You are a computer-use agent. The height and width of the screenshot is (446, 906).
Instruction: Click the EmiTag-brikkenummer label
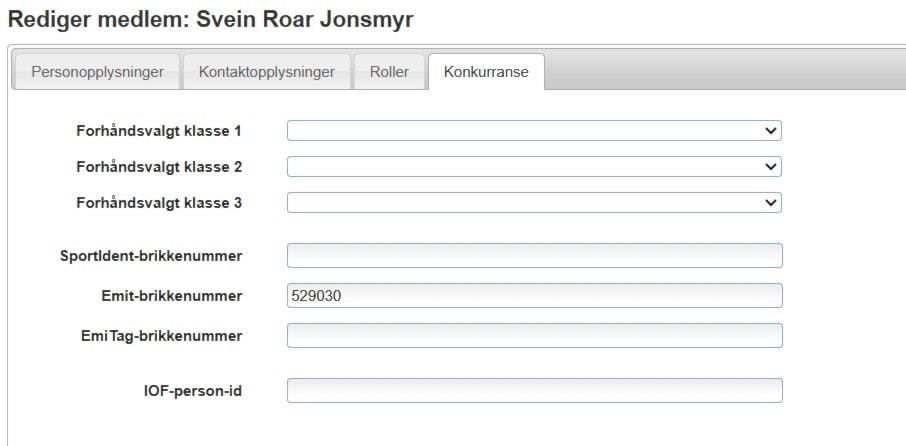161,335
